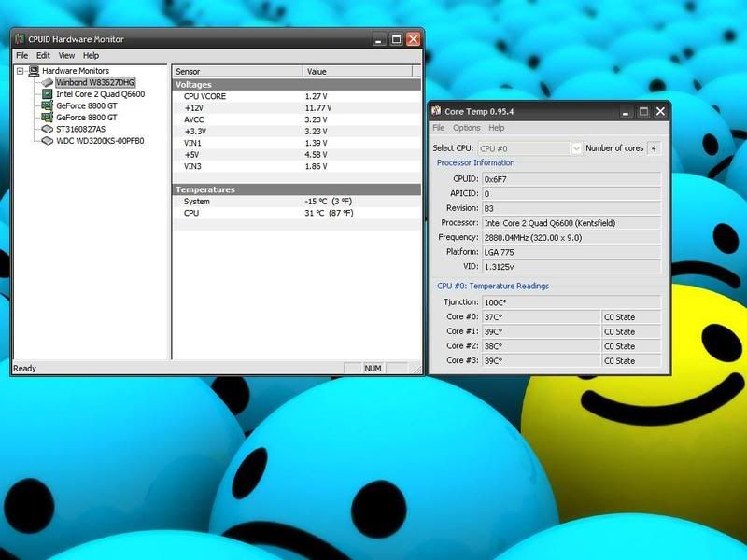Open the Select CPU dropdown
The image size is (747, 560).
click(576, 148)
